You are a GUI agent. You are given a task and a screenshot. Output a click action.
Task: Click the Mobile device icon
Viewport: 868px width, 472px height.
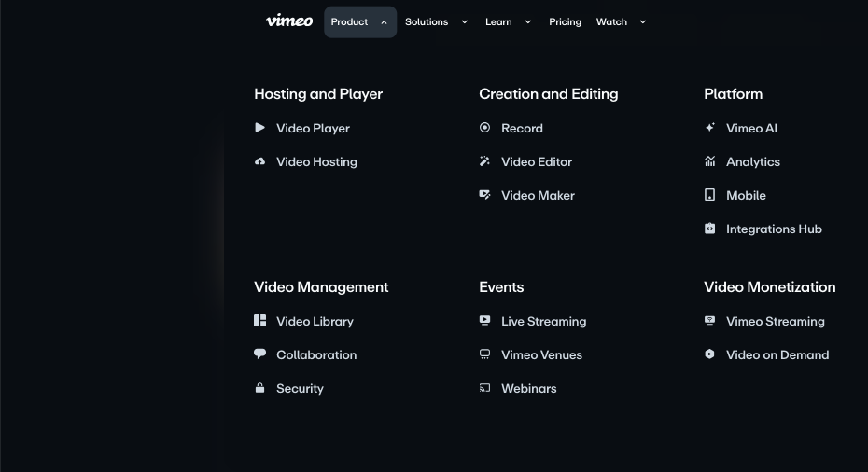click(x=709, y=195)
